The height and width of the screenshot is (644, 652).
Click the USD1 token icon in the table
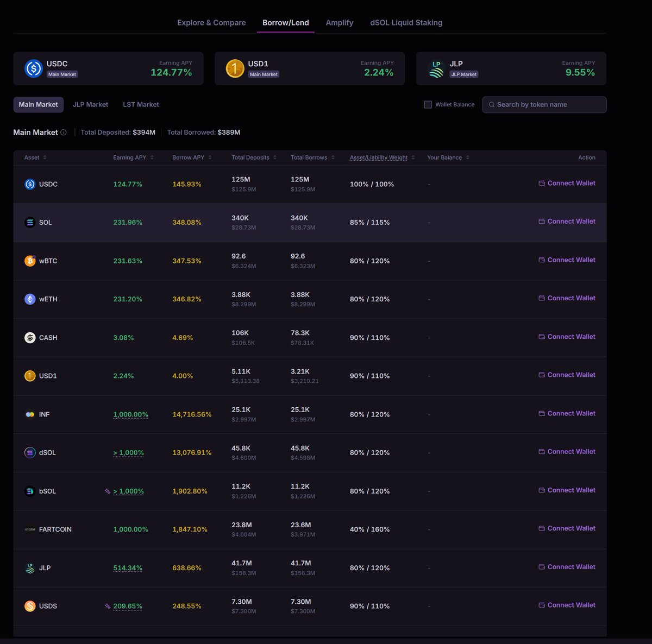[x=30, y=376]
